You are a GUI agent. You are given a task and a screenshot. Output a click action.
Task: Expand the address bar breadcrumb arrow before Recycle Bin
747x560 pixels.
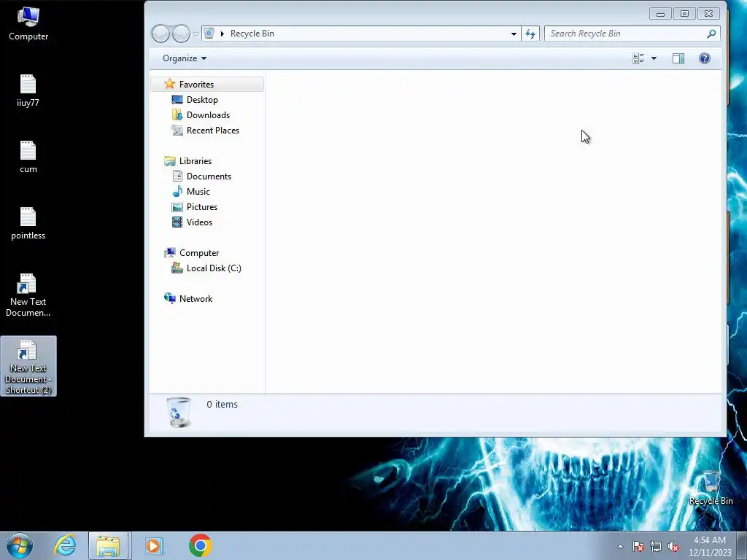222,34
